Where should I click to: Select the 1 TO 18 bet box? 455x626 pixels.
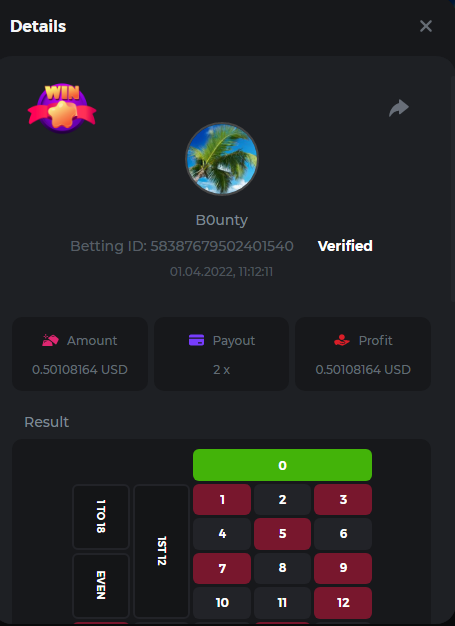pyautogui.click(x=101, y=517)
